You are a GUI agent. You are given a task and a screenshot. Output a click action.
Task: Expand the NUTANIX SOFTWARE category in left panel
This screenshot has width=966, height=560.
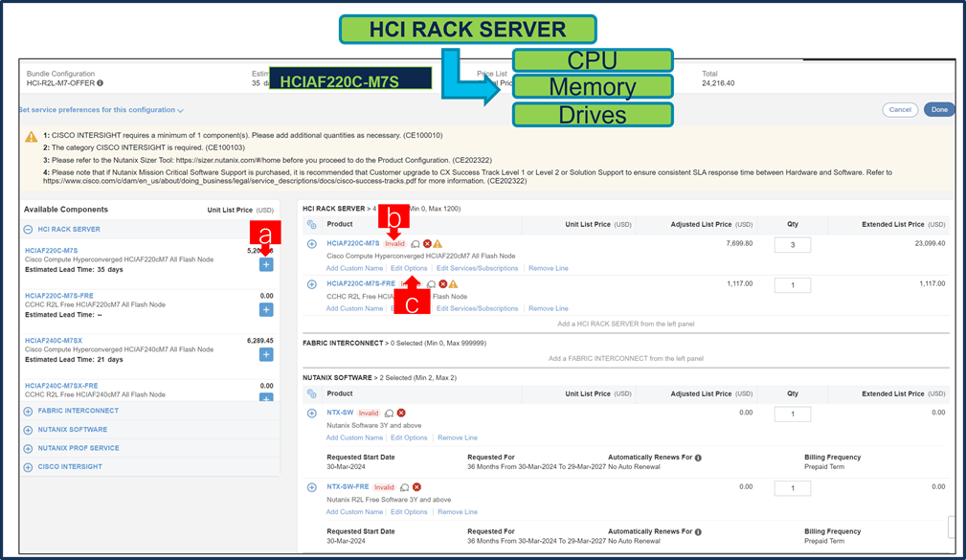coord(29,430)
